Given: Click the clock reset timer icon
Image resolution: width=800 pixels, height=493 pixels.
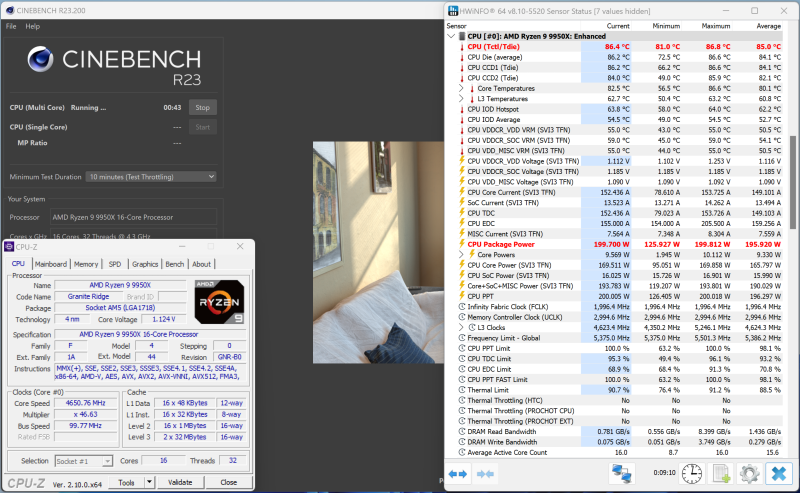Looking at the screenshot, I should 692,474.
